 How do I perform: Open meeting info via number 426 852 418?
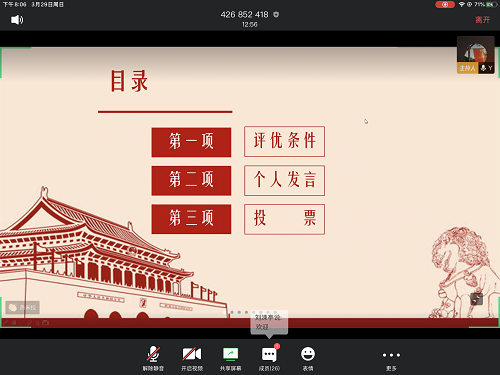click(244, 15)
